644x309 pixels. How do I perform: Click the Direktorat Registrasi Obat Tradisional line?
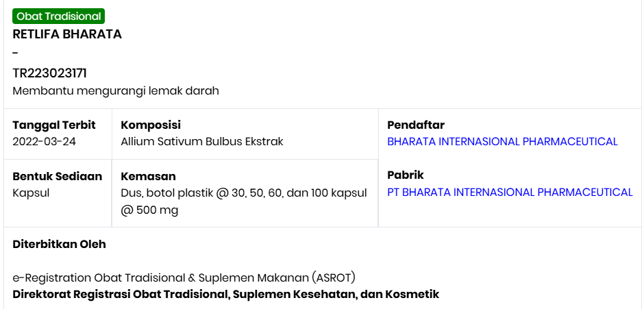click(x=225, y=294)
